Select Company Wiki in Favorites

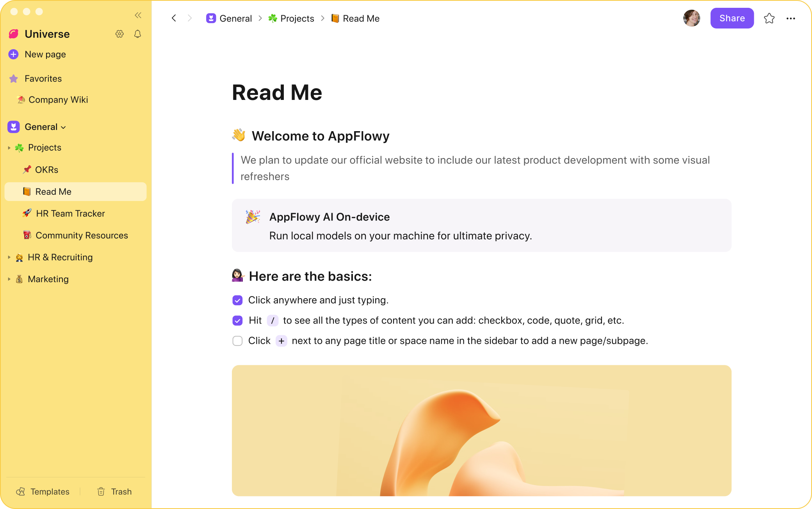coord(58,99)
